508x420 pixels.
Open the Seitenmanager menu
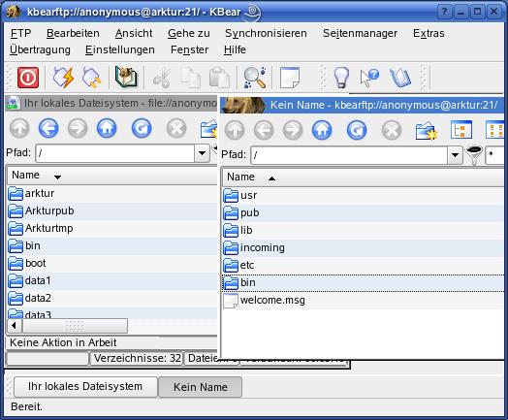pos(360,33)
